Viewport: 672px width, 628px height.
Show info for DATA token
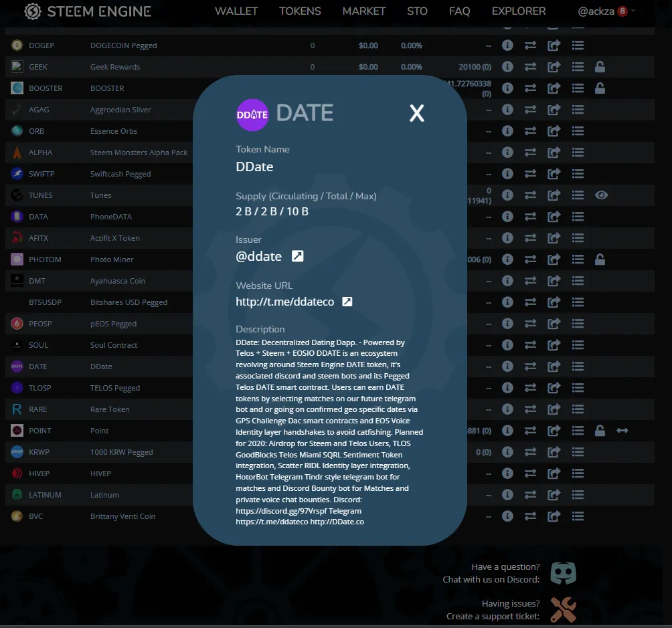[507, 216]
